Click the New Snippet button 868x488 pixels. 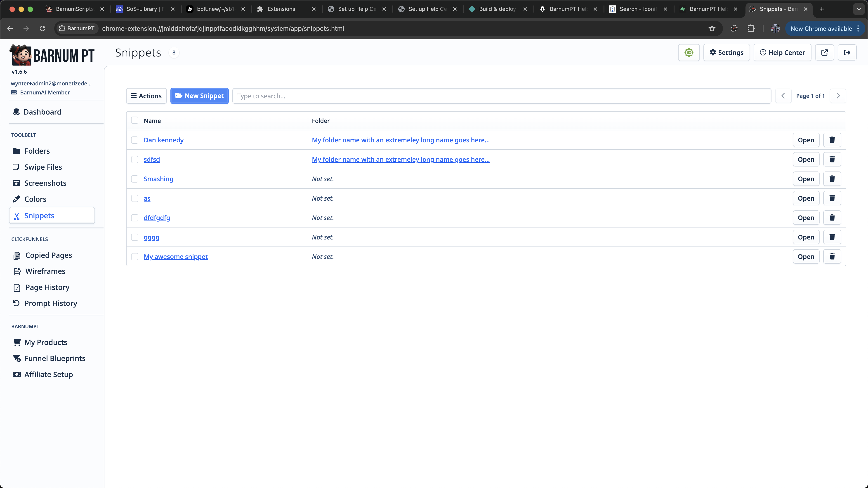[x=199, y=96]
